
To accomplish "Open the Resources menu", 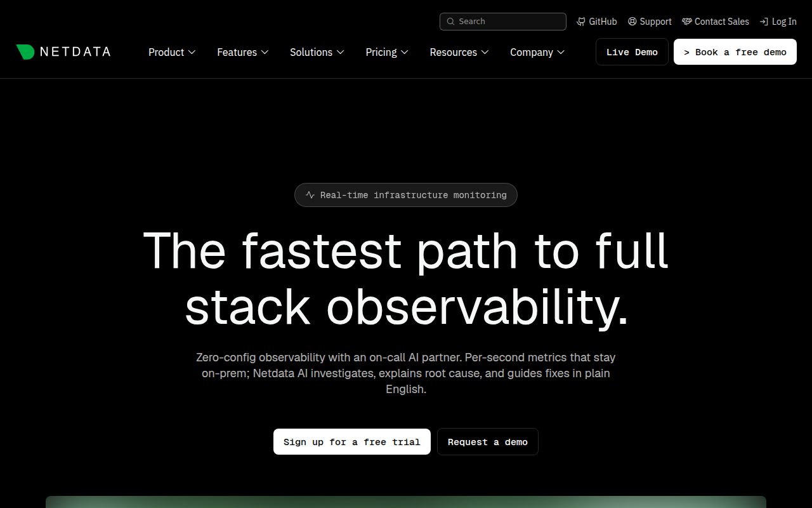I will 459,52.
